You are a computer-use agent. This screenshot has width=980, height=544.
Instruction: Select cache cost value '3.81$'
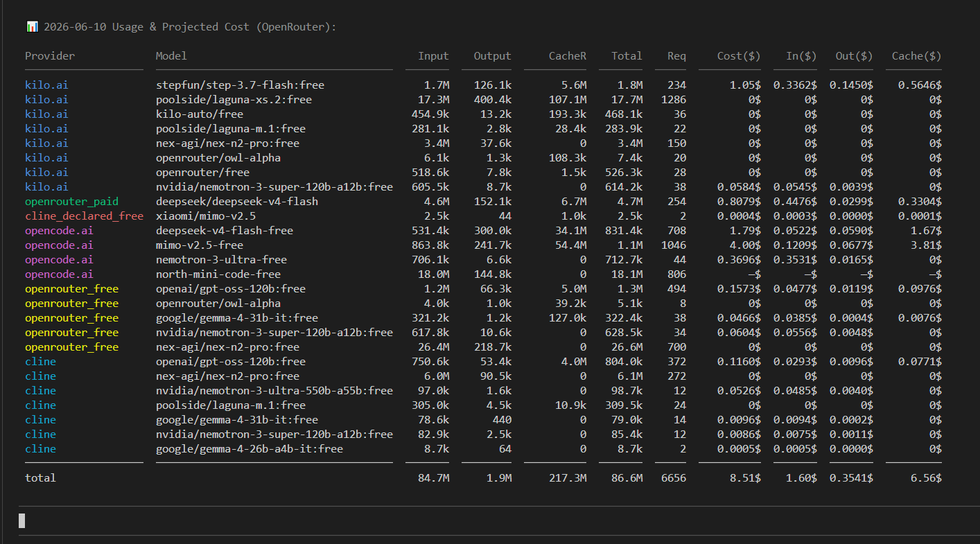926,245
